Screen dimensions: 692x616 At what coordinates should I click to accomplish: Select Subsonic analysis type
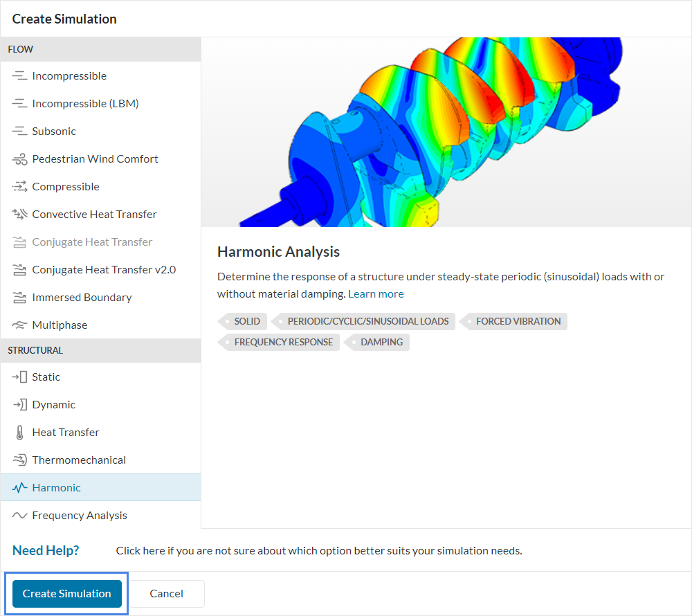click(54, 132)
